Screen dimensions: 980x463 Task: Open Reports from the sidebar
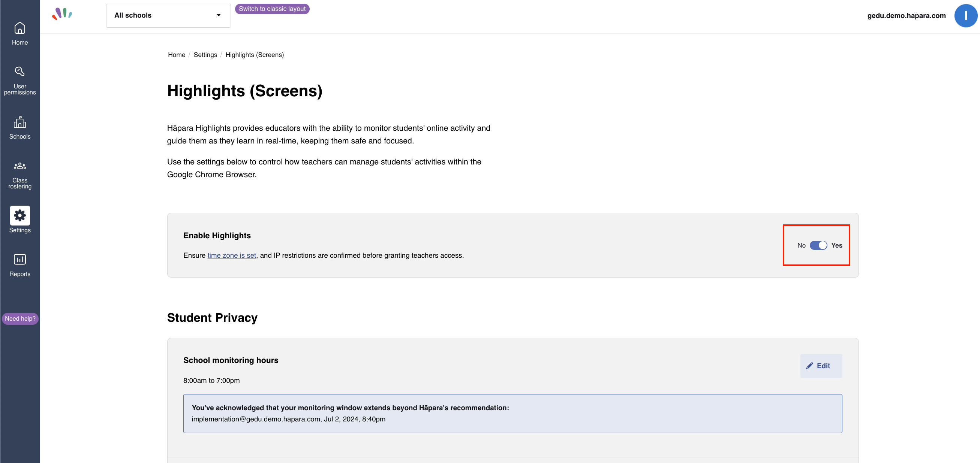tap(20, 265)
